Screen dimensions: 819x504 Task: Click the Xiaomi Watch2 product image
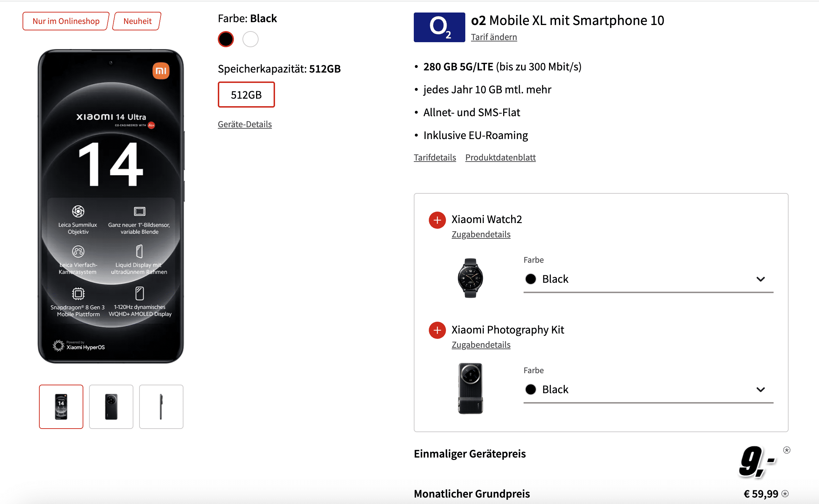click(x=470, y=278)
